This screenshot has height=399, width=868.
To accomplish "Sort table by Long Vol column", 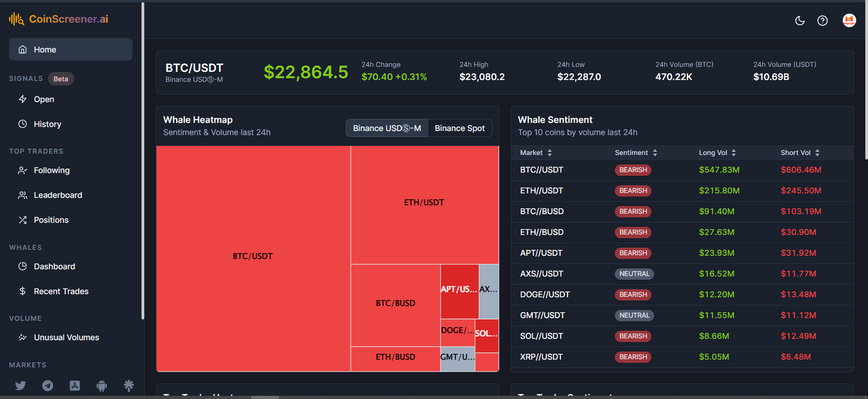I will (x=717, y=153).
